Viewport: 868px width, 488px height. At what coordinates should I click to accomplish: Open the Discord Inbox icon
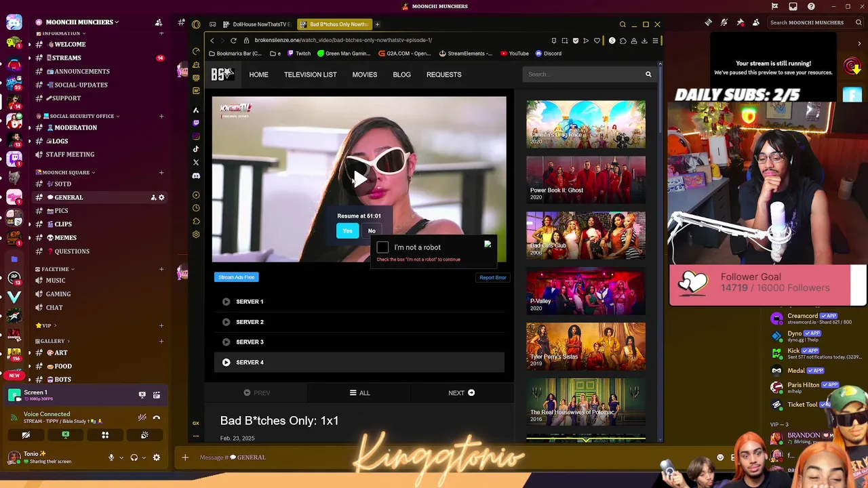pos(793,6)
